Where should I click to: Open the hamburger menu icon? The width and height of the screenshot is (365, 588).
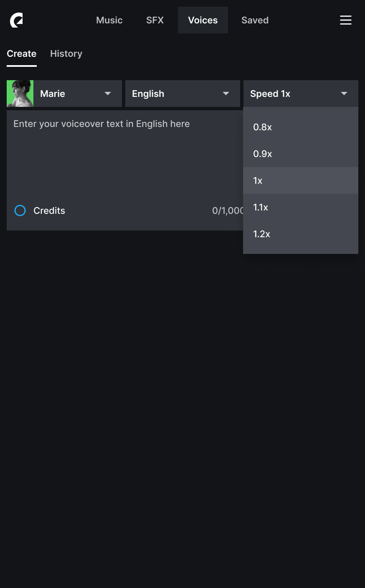[346, 20]
